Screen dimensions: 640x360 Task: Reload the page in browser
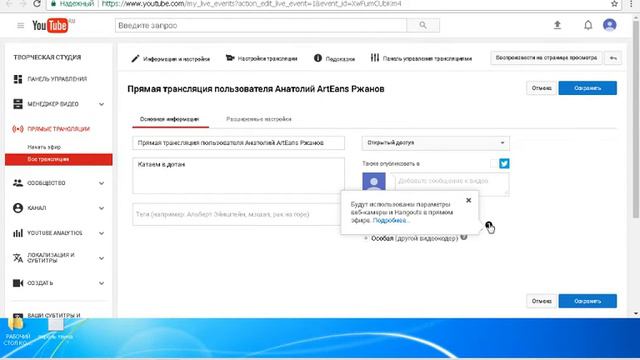pyautogui.click(x=37, y=4)
